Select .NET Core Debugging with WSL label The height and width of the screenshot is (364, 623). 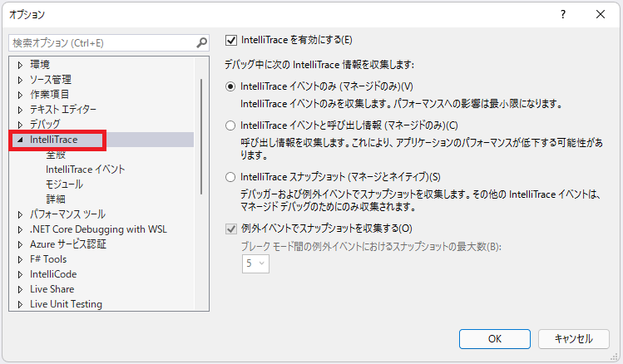(98, 229)
